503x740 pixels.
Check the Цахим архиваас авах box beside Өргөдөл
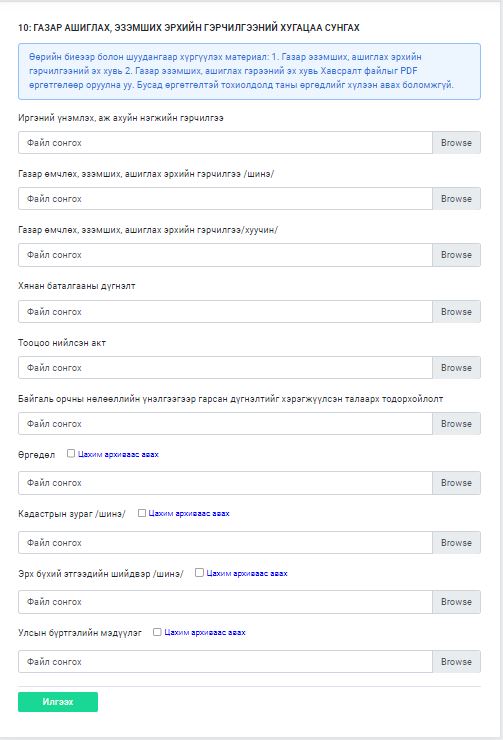[71, 454]
